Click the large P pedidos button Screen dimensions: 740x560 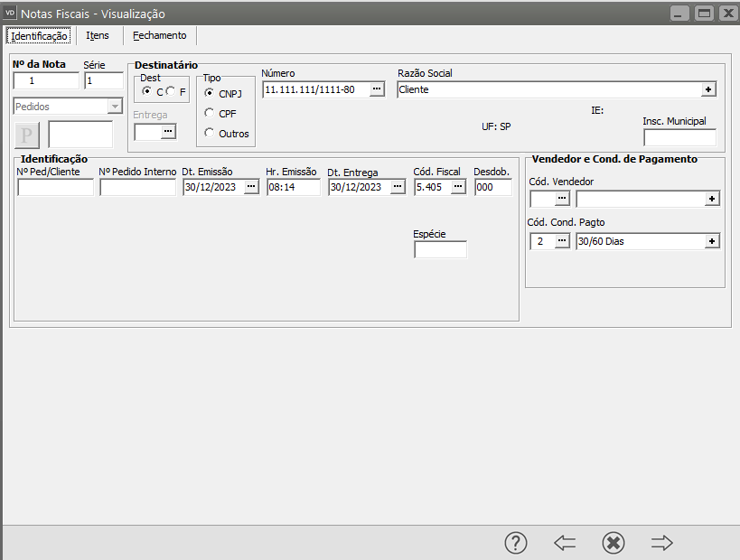click(x=27, y=135)
